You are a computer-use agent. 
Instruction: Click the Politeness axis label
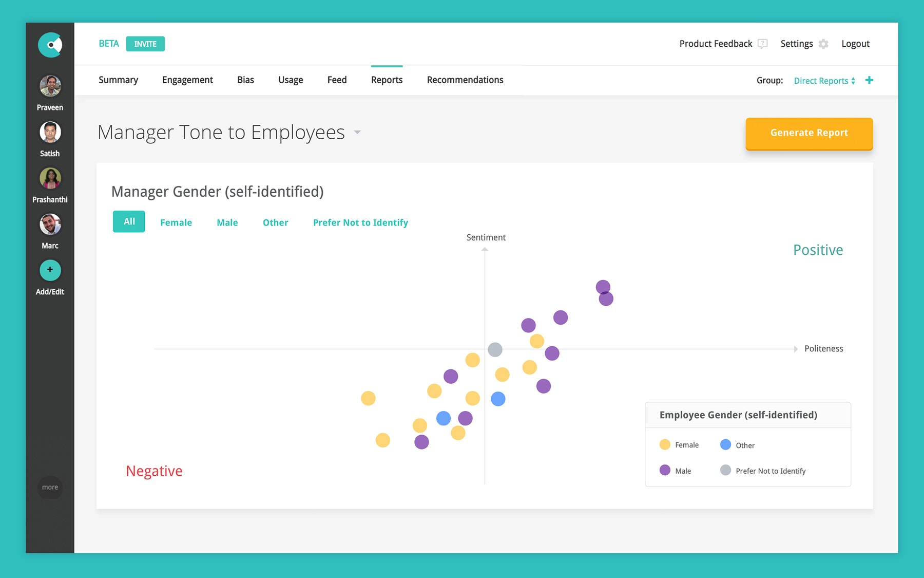point(823,348)
